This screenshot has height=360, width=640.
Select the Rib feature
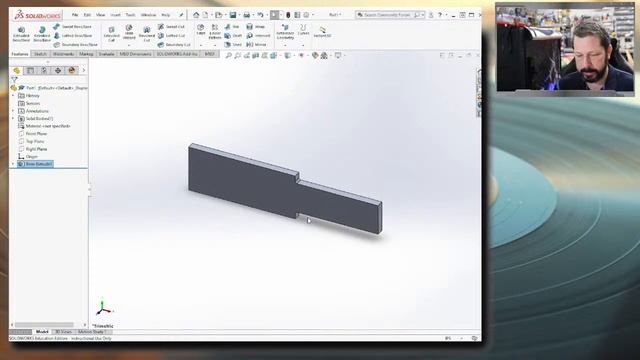pos(232,27)
